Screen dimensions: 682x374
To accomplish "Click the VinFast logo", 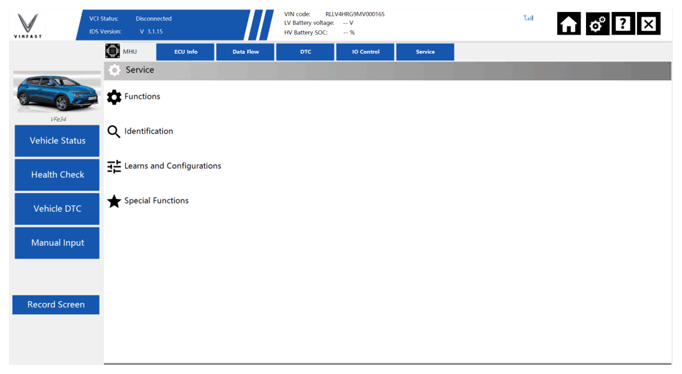I will click(28, 25).
